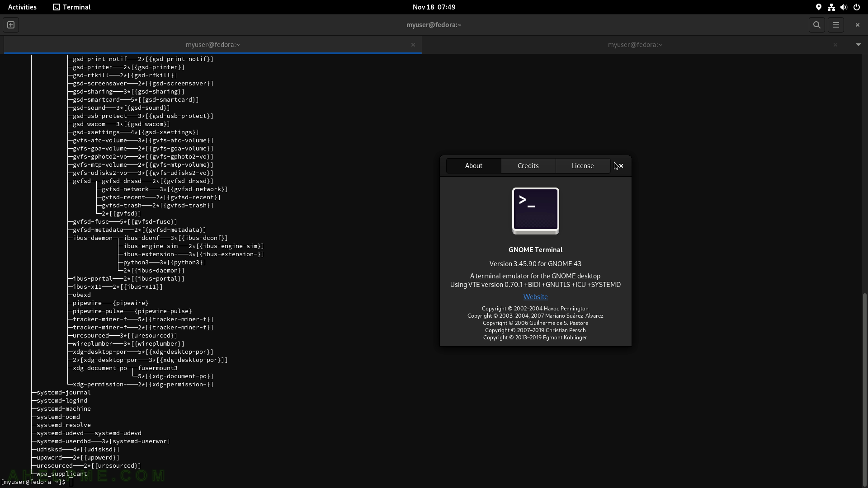Viewport: 868px width, 488px height.
Task: Click the 'GNOME Terminal' title in dialog
Action: point(535,250)
